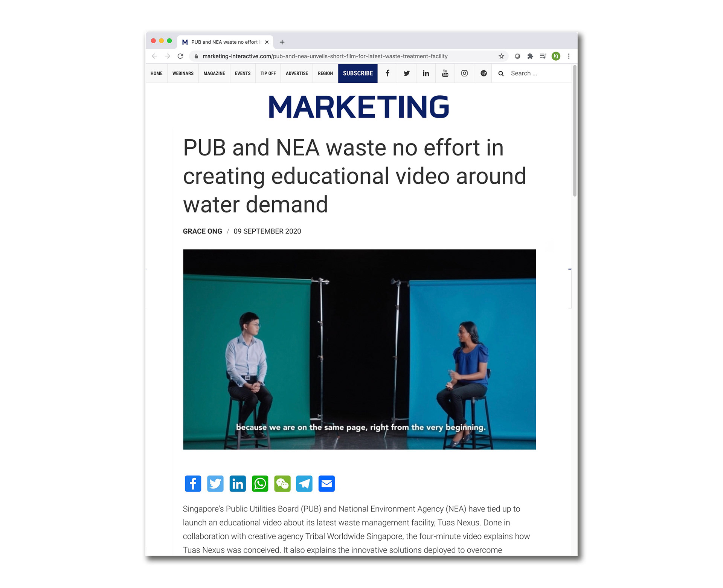The height and width of the screenshot is (588, 723).
Task: Click the page vertical scrollbar thumb
Action: pos(575,131)
